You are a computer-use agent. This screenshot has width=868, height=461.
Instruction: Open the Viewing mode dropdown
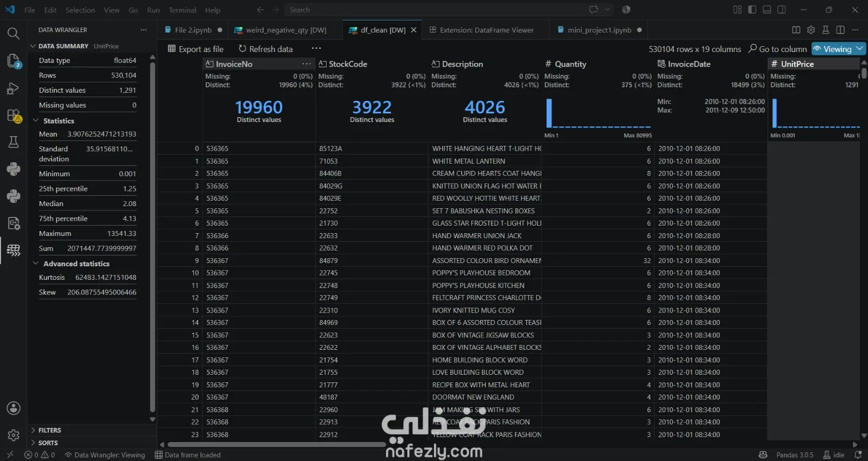838,49
